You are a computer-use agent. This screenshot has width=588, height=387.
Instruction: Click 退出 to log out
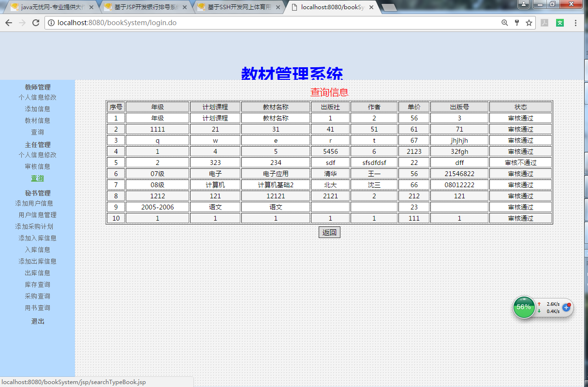(x=38, y=321)
